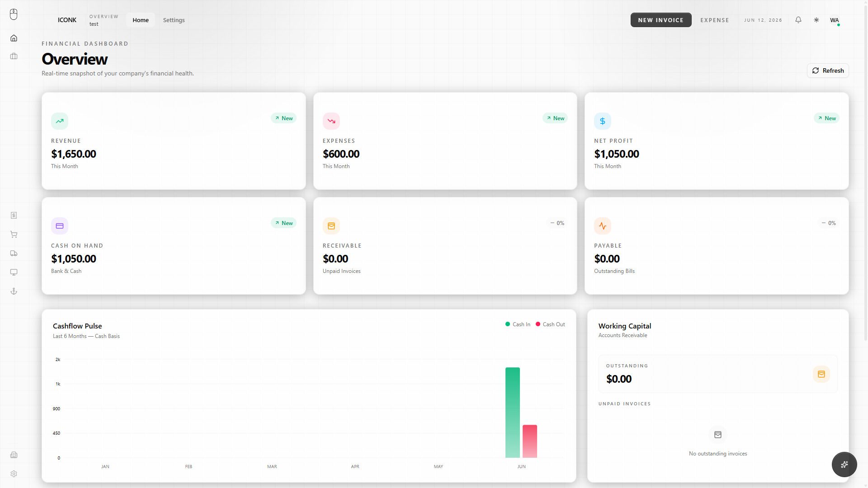Open the delivery truck sidebar icon
This screenshot has width=868, height=488.
14,253
